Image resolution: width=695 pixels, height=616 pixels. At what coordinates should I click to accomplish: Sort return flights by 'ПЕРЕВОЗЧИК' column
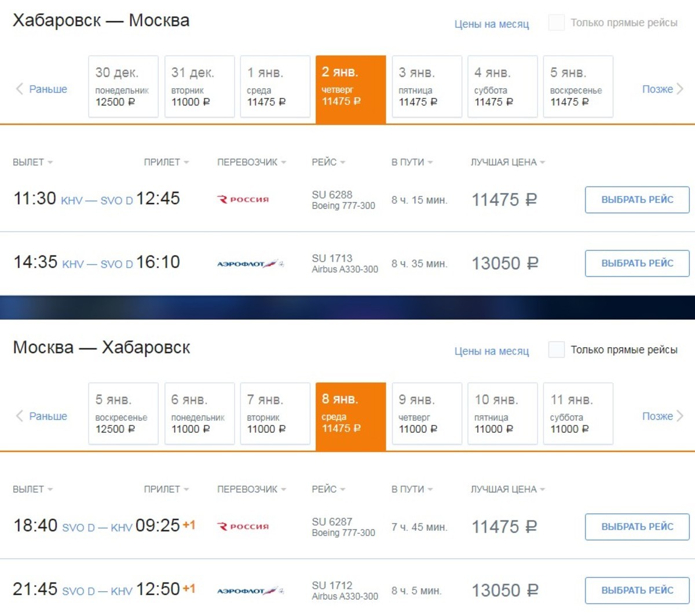click(x=252, y=489)
